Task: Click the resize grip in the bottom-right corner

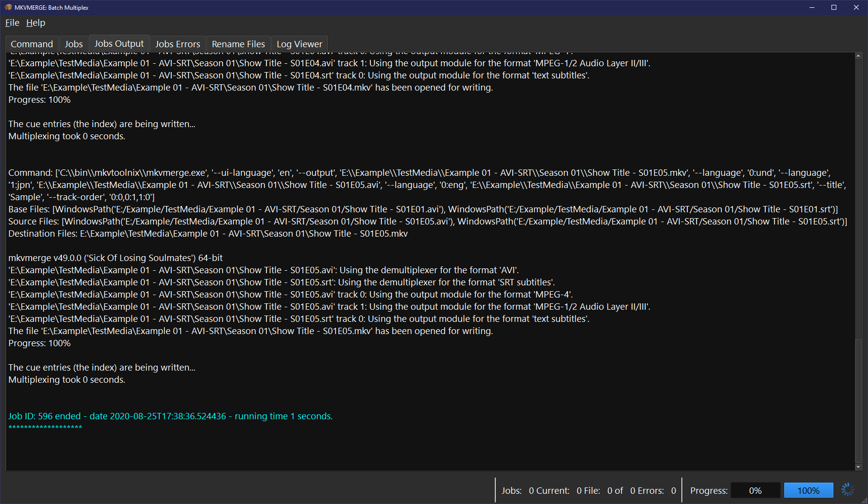Action: click(x=864, y=501)
